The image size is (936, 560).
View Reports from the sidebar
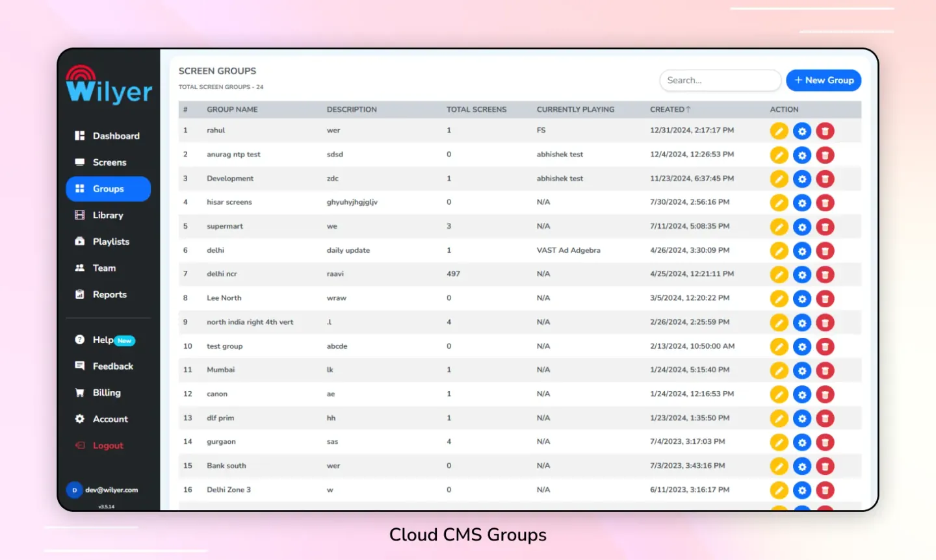[108, 294]
